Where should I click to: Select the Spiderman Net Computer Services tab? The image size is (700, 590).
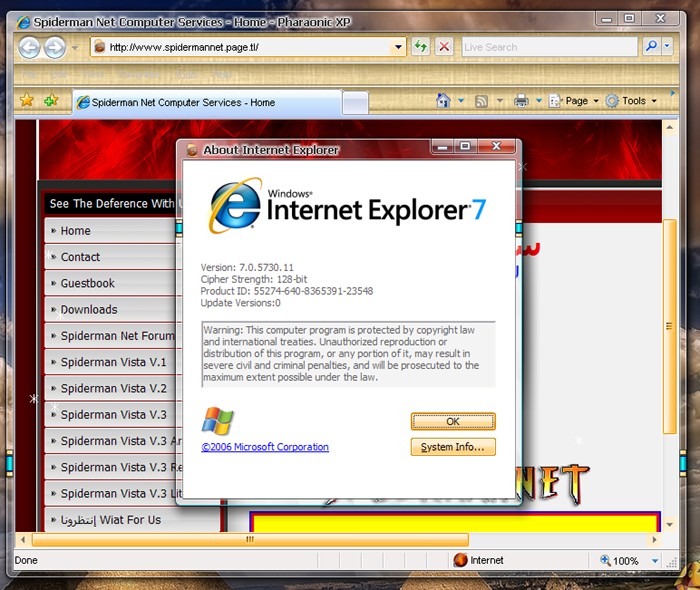click(207, 102)
